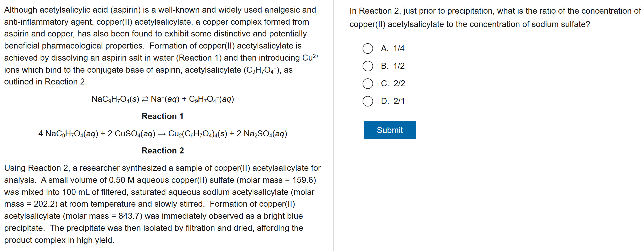Image resolution: width=644 pixels, height=251 pixels.
Task: Click the '1/2' answer choice text
Action: [x=399, y=66]
